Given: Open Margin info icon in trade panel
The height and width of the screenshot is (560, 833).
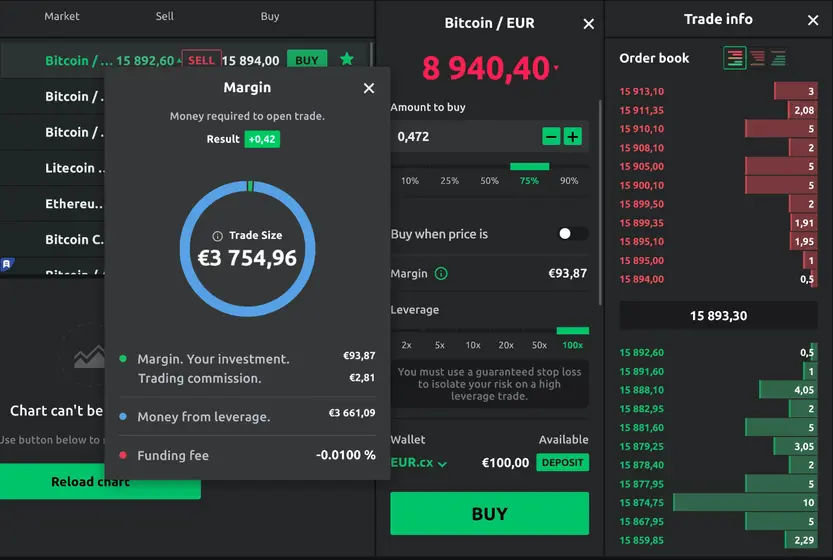Looking at the screenshot, I should pos(441,274).
